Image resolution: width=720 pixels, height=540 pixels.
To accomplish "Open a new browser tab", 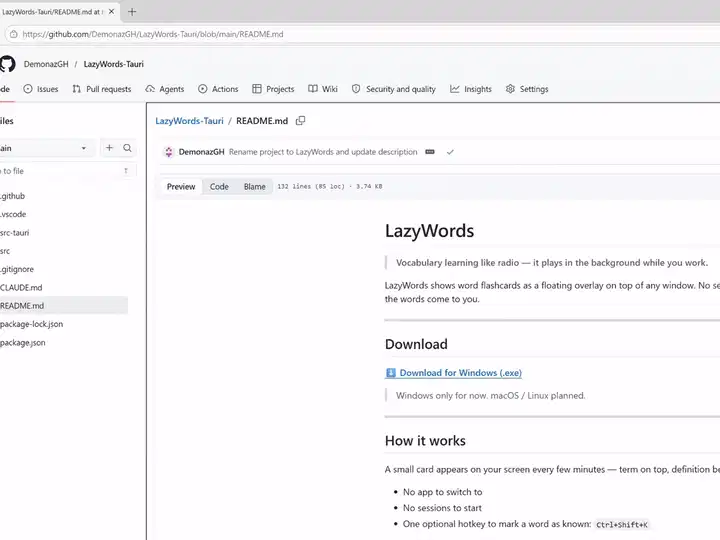I will pos(132,12).
